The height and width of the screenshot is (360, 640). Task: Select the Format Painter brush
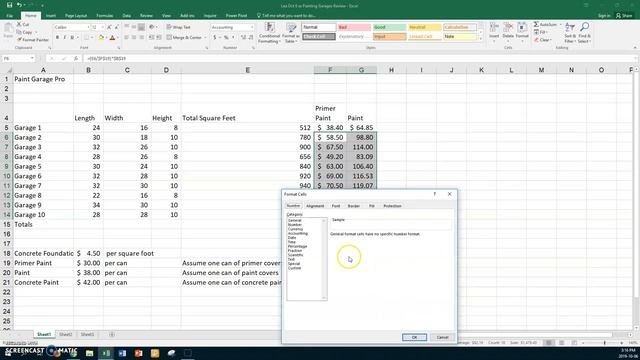(x=33, y=40)
